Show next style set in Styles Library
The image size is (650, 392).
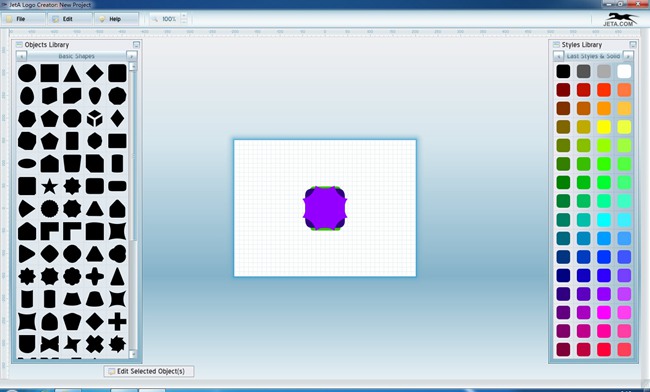[x=628, y=56]
